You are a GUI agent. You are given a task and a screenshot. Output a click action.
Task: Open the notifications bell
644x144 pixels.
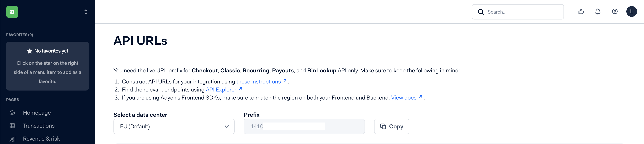(x=598, y=11)
